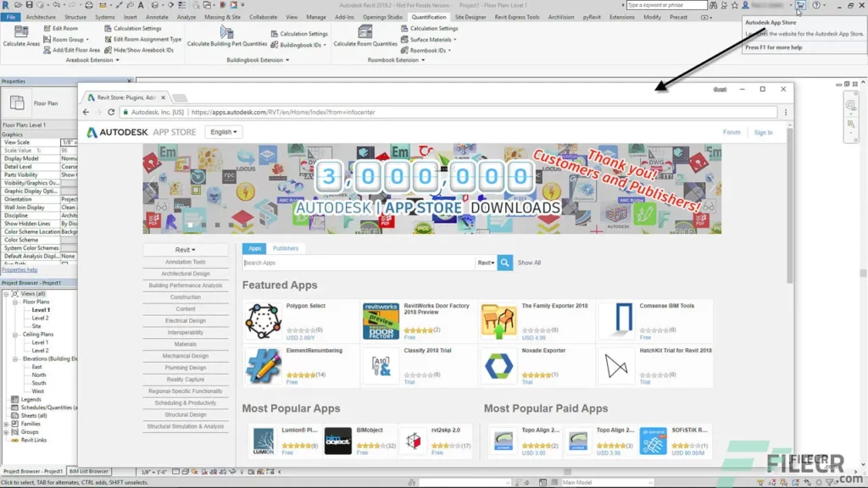Open the Revit category filter dropdown

[487, 263]
